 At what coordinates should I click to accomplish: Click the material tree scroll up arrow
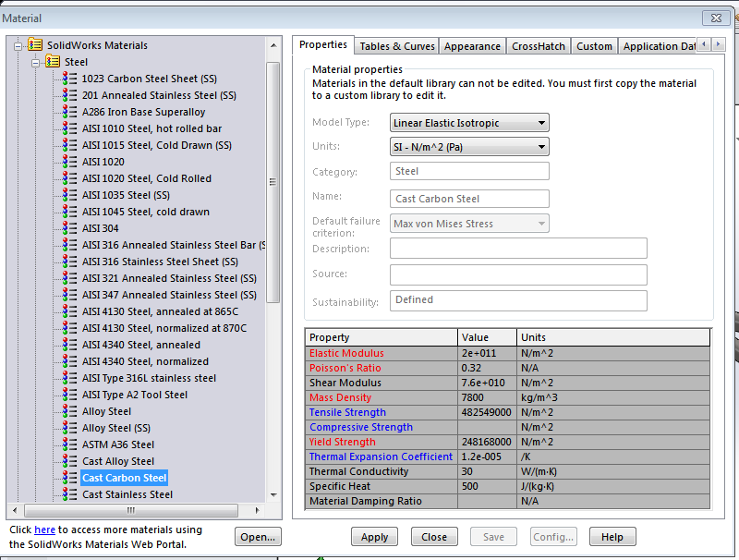[273, 45]
